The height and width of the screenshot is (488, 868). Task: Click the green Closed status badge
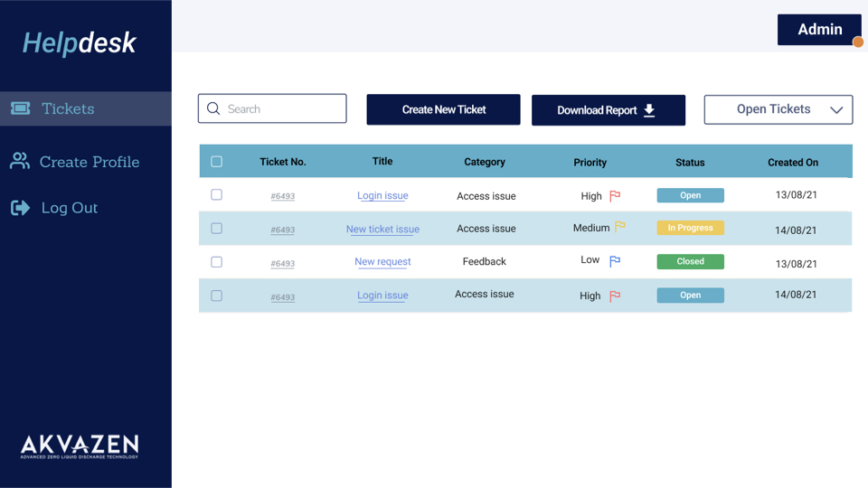pos(690,261)
